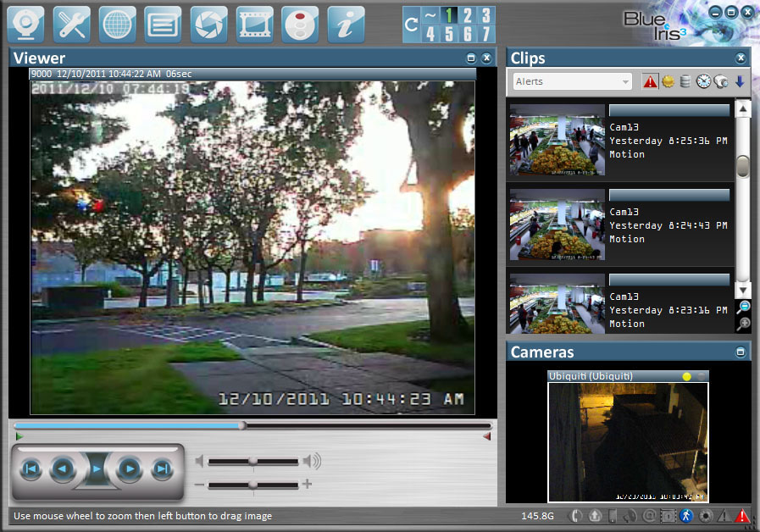Click the globe web server icon
Image resolution: width=760 pixels, height=532 pixels.
117,25
